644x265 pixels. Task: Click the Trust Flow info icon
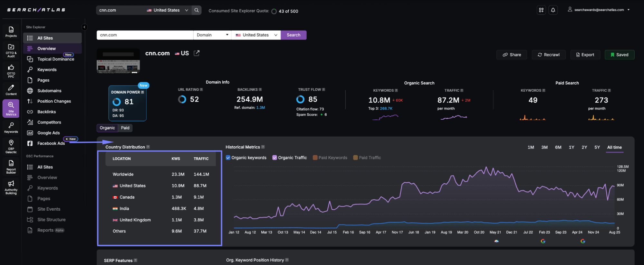coord(323,89)
